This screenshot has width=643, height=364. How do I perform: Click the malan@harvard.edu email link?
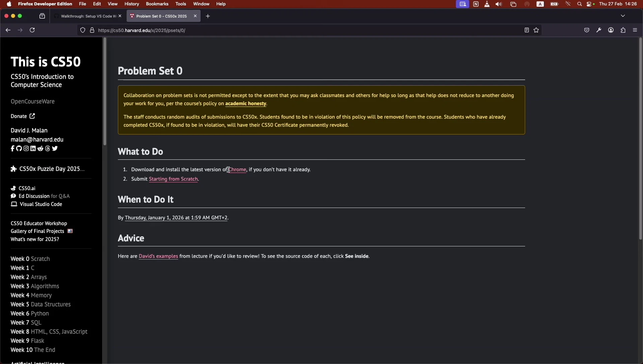tap(37, 140)
